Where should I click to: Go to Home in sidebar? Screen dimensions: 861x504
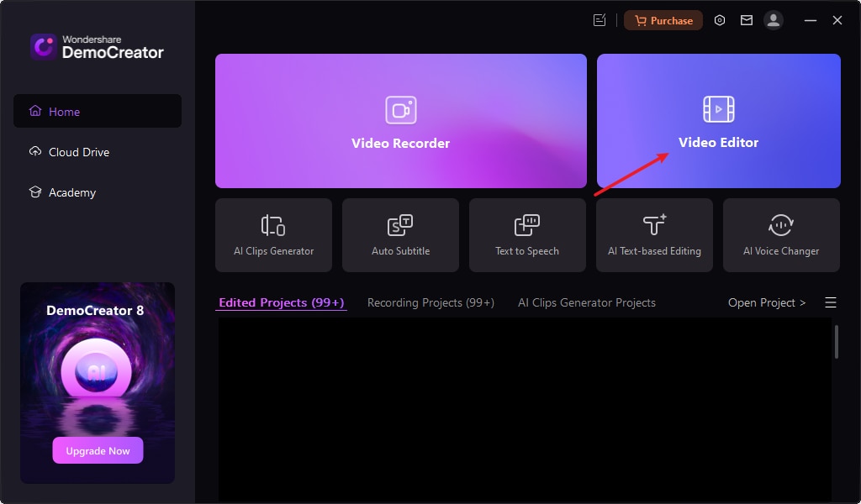pyautogui.click(x=98, y=112)
